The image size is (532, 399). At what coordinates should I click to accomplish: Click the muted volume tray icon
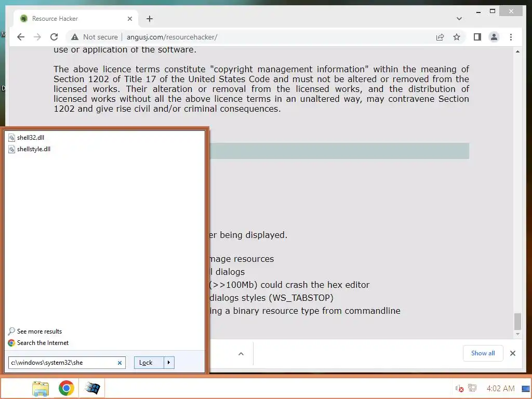tap(459, 389)
